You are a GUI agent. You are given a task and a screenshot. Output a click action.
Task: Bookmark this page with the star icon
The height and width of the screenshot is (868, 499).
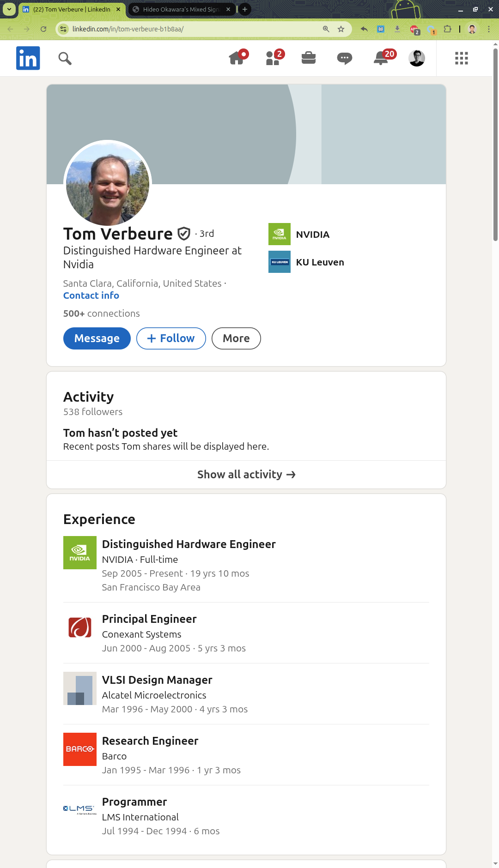pos(341,29)
